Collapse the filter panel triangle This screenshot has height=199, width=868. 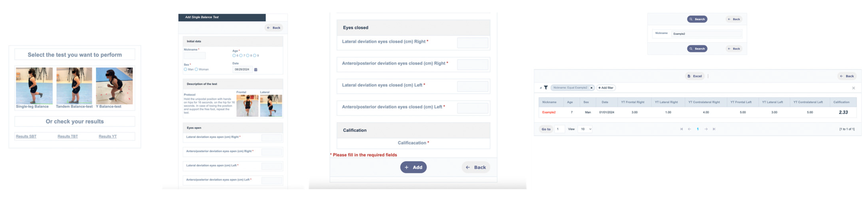click(541, 88)
